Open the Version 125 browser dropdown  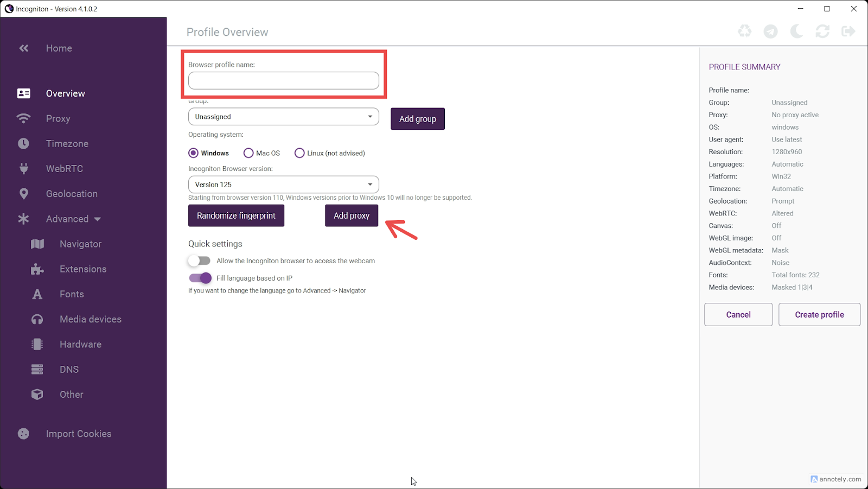click(284, 185)
